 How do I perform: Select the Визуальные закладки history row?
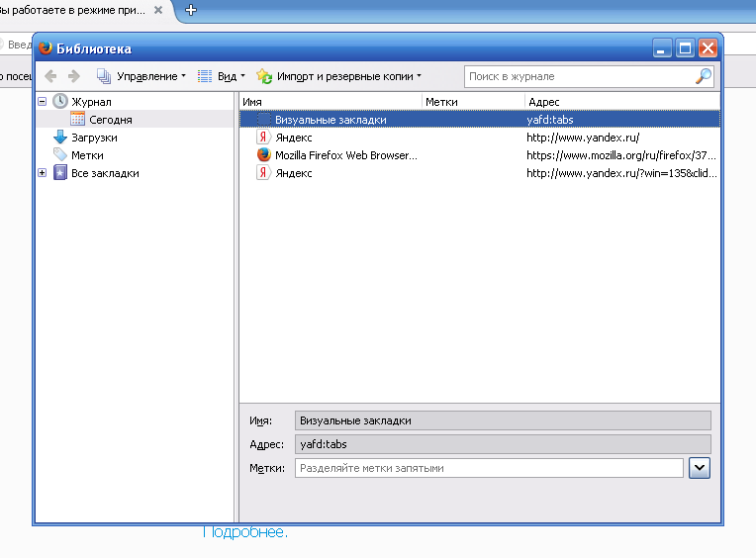click(x=480, y=120)
